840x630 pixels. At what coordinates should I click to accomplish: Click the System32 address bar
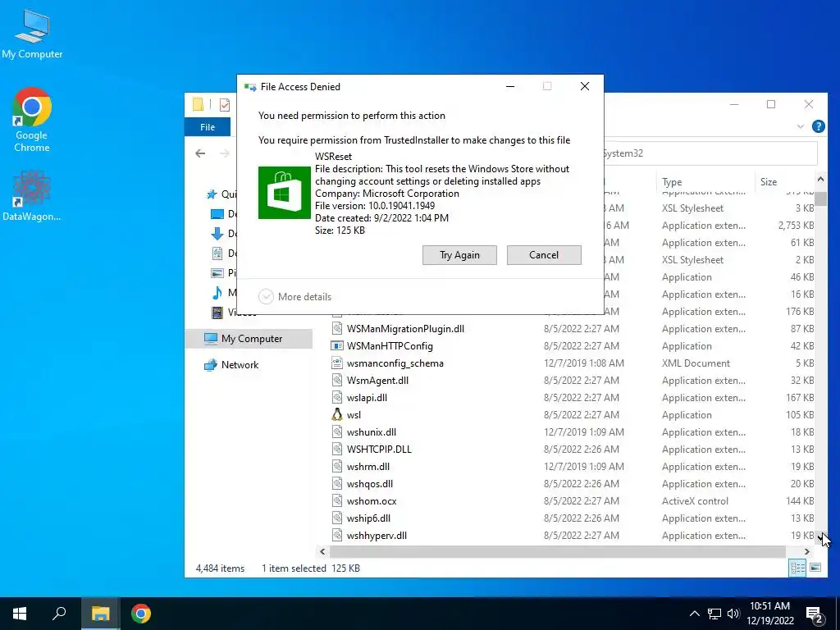(710, 153)
